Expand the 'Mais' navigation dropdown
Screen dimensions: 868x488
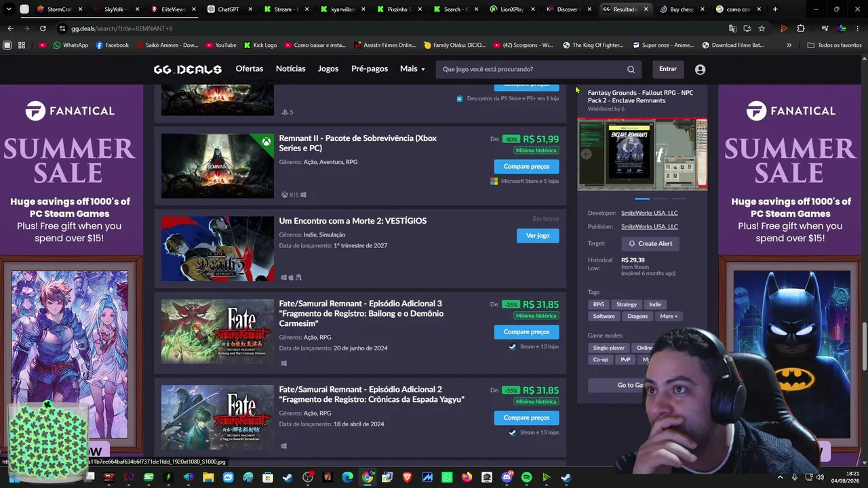click(x=412, y=69)
